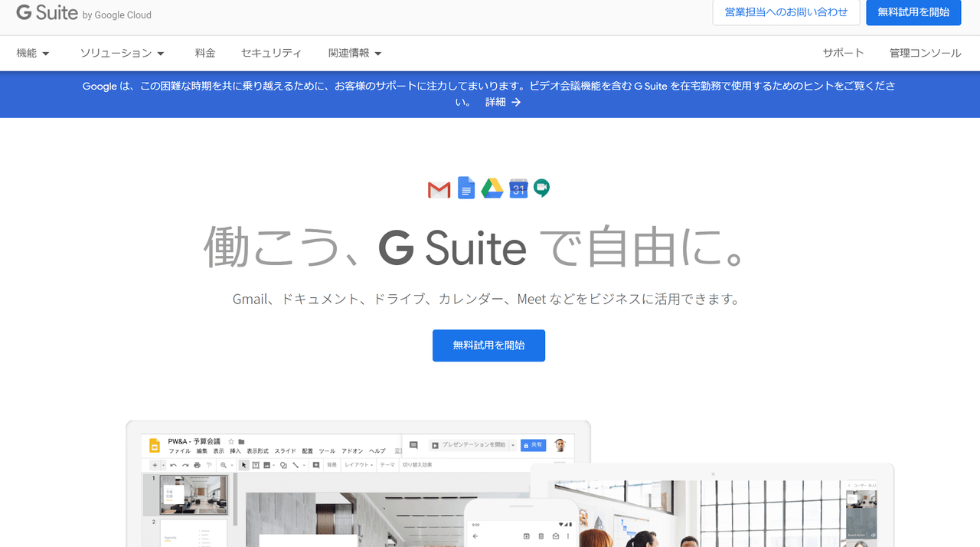This screenshot has height=547, width=980.
Task: Click the Google Drive icon above the headline
Action: point(492,188)
